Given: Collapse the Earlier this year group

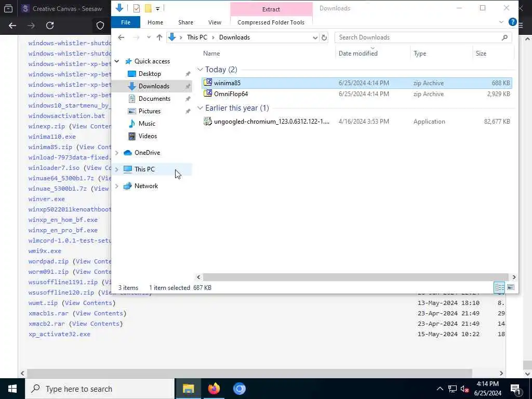Looking at the screenshot, I should 200,108.
